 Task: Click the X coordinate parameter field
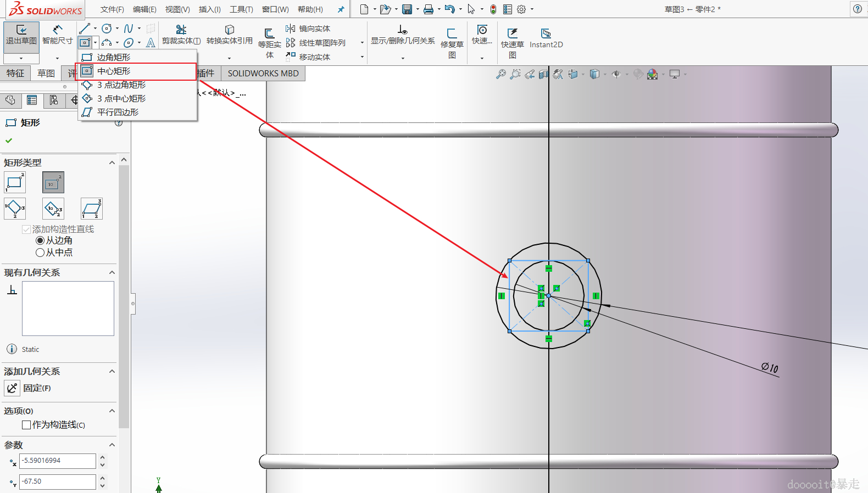[x=58, y=461]
